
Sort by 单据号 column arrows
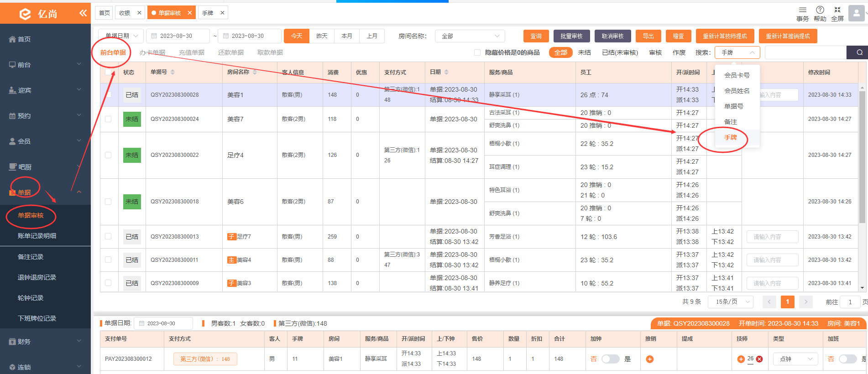pos(173,72)
